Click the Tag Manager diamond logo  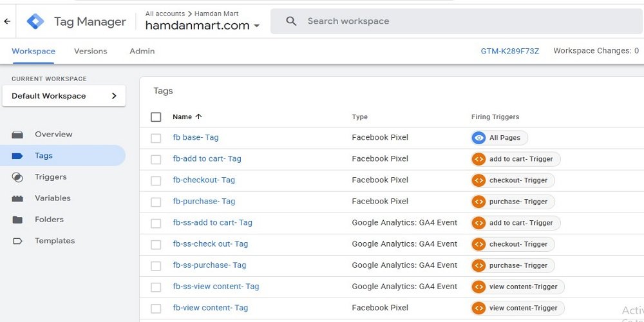35,21
